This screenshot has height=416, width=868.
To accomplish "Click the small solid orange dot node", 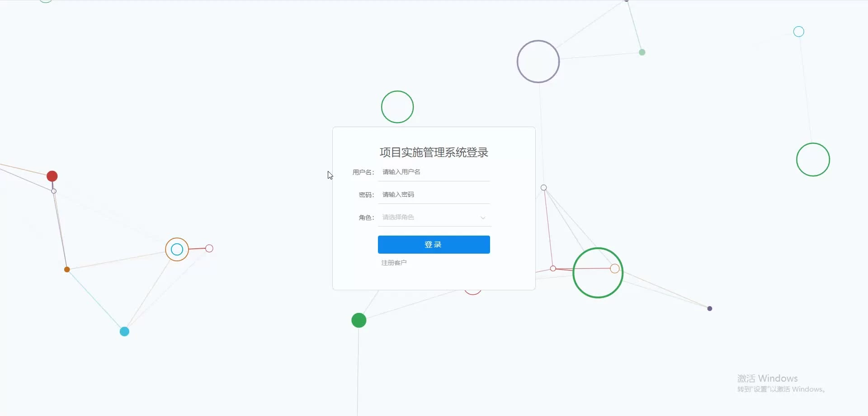I will tap(67, 269).
